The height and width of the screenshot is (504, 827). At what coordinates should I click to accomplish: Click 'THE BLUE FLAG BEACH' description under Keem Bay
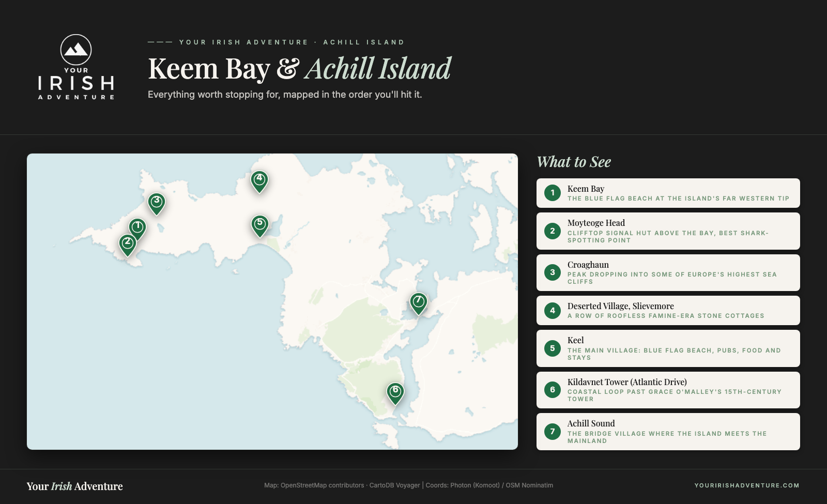point(678,198)
